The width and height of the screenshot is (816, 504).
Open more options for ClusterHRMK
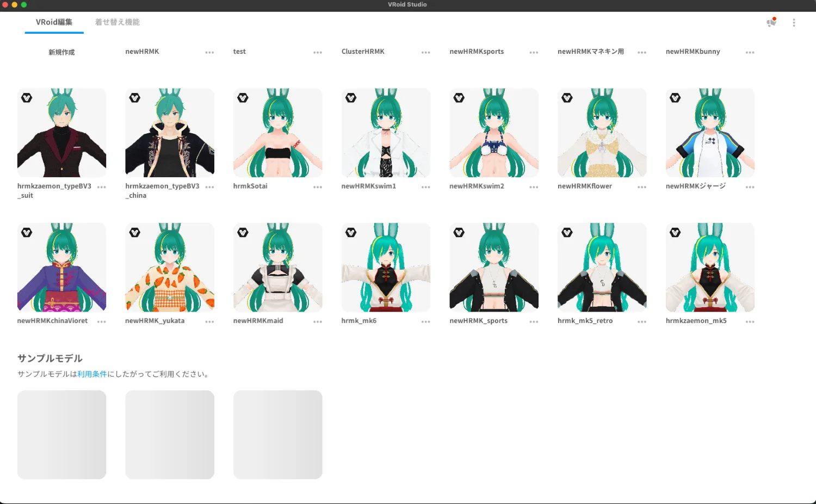(425, 53)
